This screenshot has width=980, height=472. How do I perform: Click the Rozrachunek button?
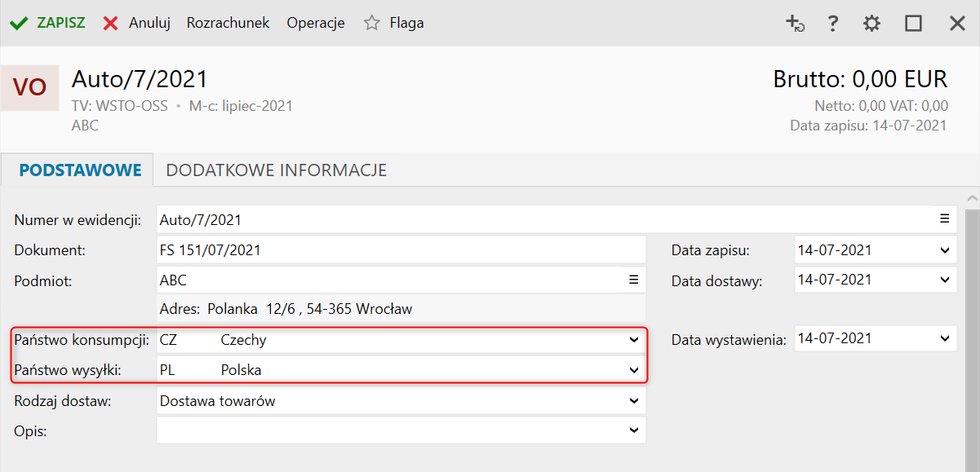tap(228, 24)
